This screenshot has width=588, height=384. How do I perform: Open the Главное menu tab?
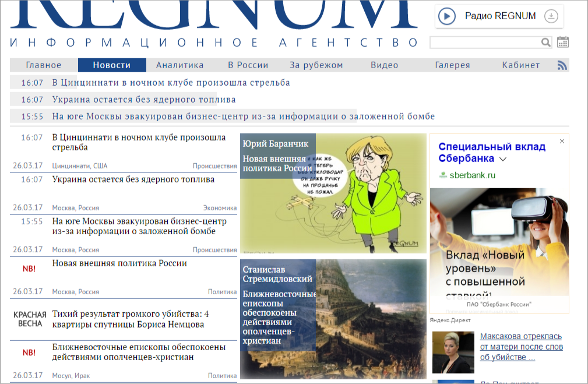click(x=44, y=65)
